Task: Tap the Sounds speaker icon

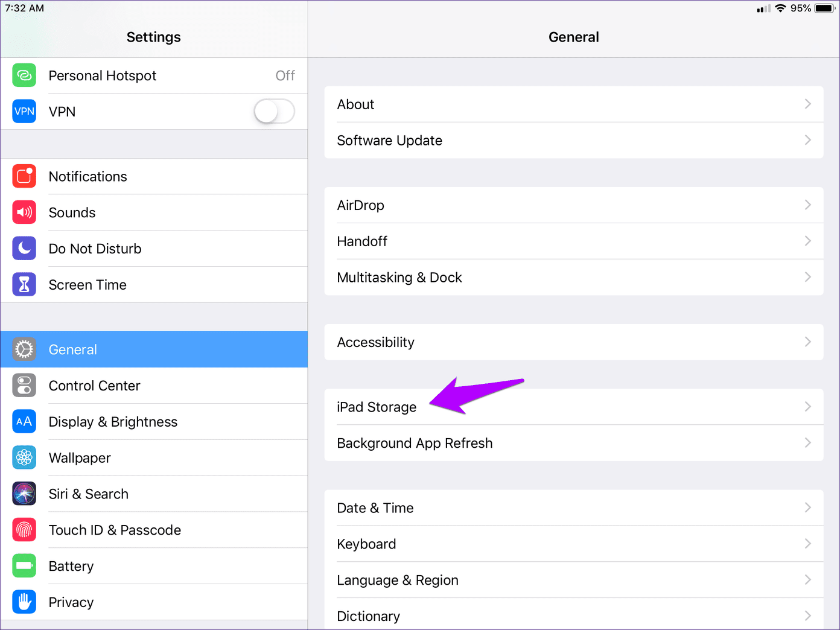Action: click(x=24, y=212)
